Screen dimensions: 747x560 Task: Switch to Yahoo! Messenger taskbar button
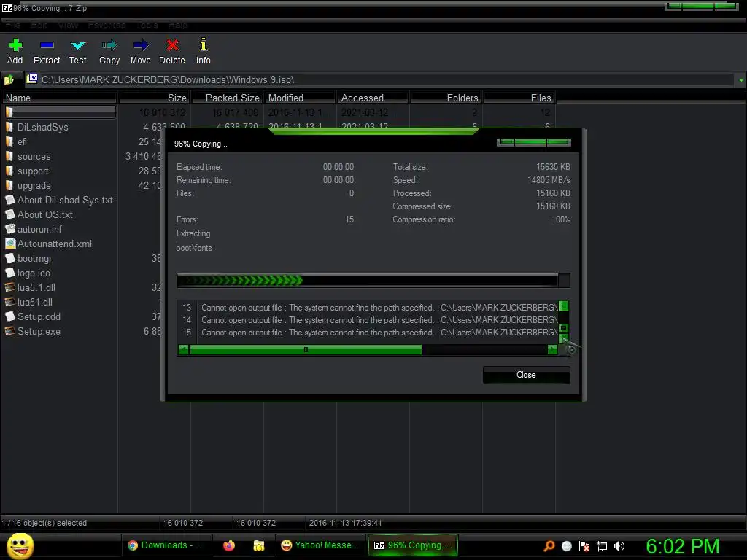point(320,545)
